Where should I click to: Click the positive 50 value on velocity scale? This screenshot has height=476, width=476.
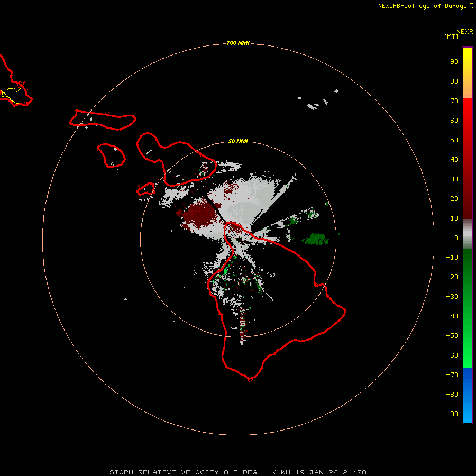tap(454, 140)
